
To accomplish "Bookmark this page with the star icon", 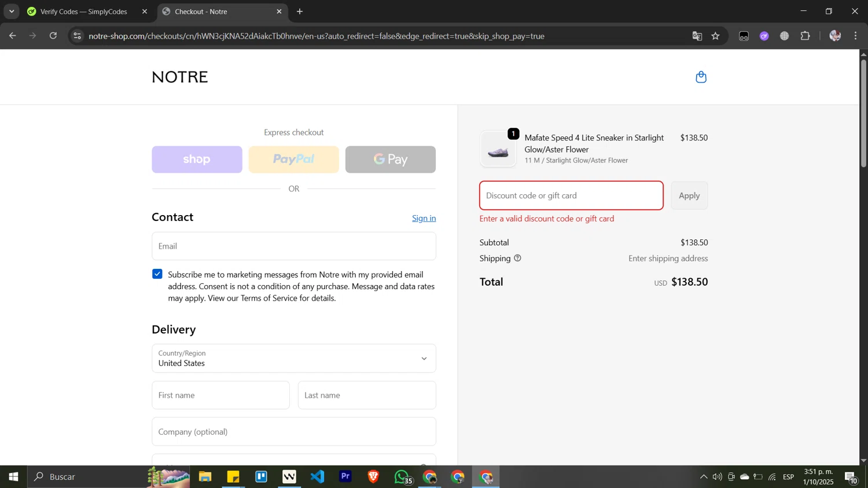I will click(716, 36).
